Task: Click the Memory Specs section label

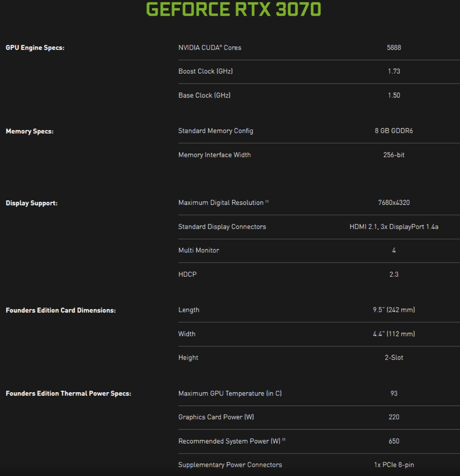Action: point(29,131)
